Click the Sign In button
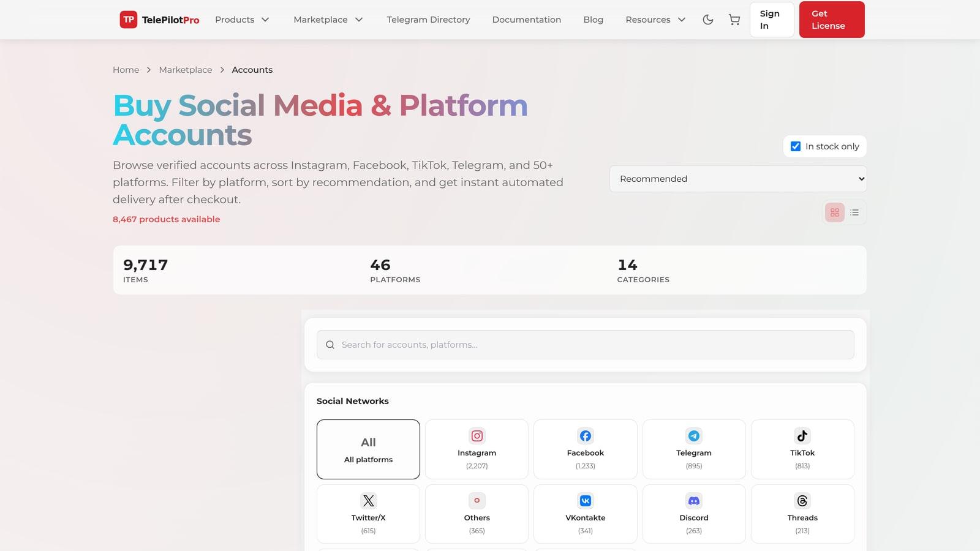 click(x=772, y=20)
